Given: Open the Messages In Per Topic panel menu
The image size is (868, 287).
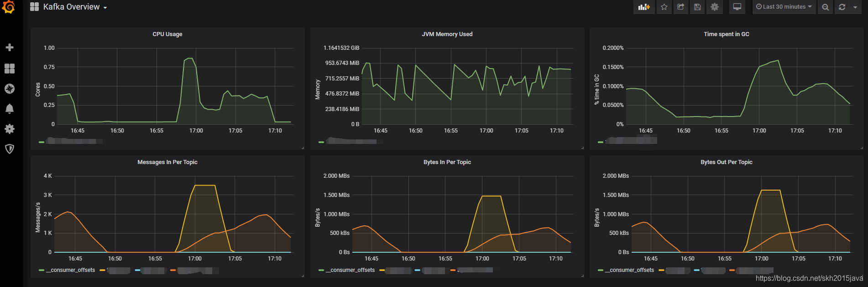Looking at the screenshot, I should point(167,162).
